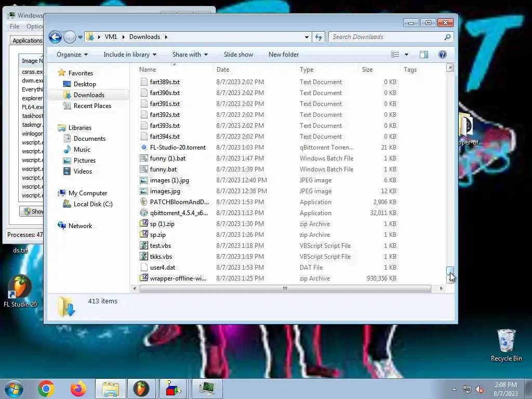Screen dimensions: 532x399
Task: Expand the address bar history dropdown
Action: click(x=307, y=37)
